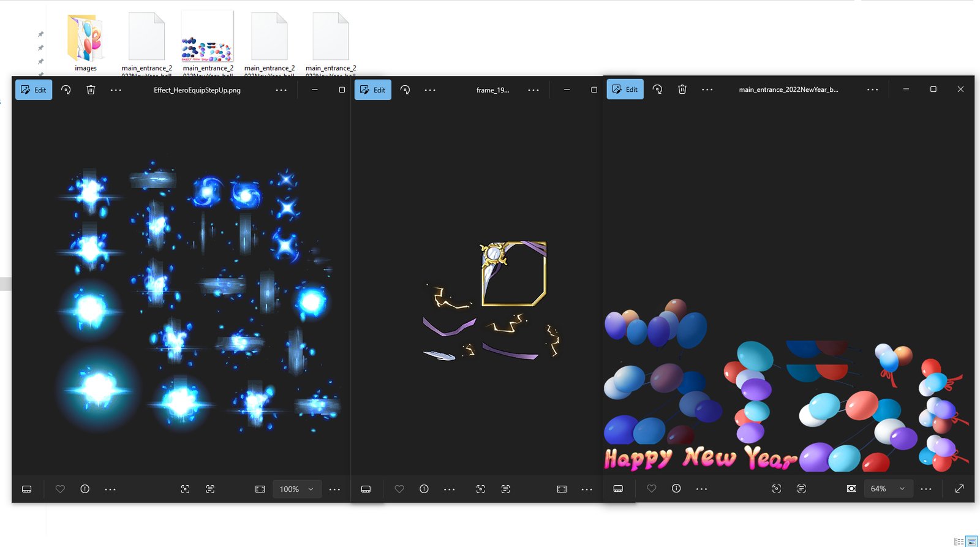
Task: Click Edit button in frame_19 window
Action: [372, 90]
